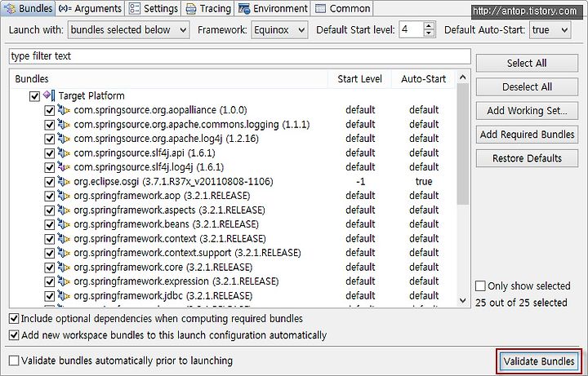
Task: Click the Arguments tab icon
Action: click(65, 8)
